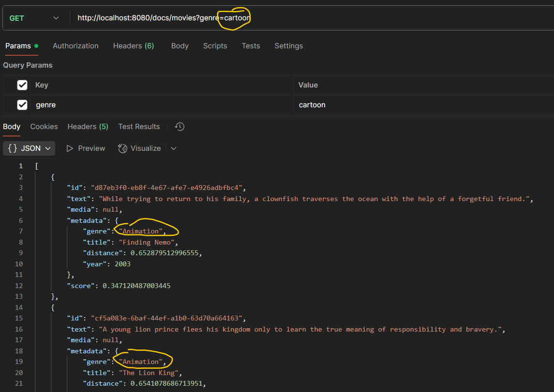Click the Visualize icon in response toolbar
Image resolution: width=554 pixels, height=392 pixels.
123,148
